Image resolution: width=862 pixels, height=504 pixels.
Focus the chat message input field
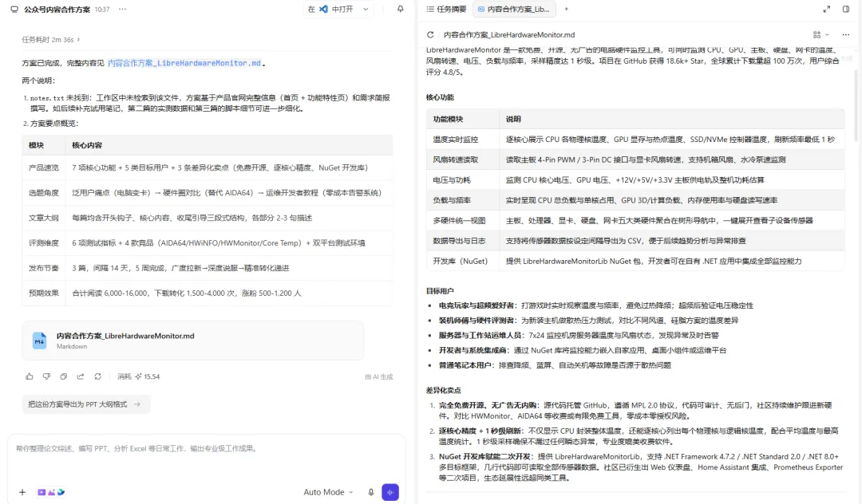206,448
